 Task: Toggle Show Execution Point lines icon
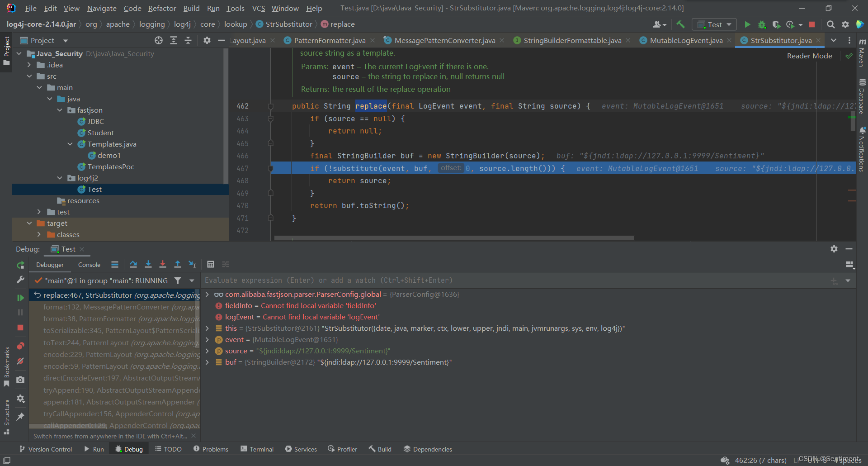(x=115, y=264)
